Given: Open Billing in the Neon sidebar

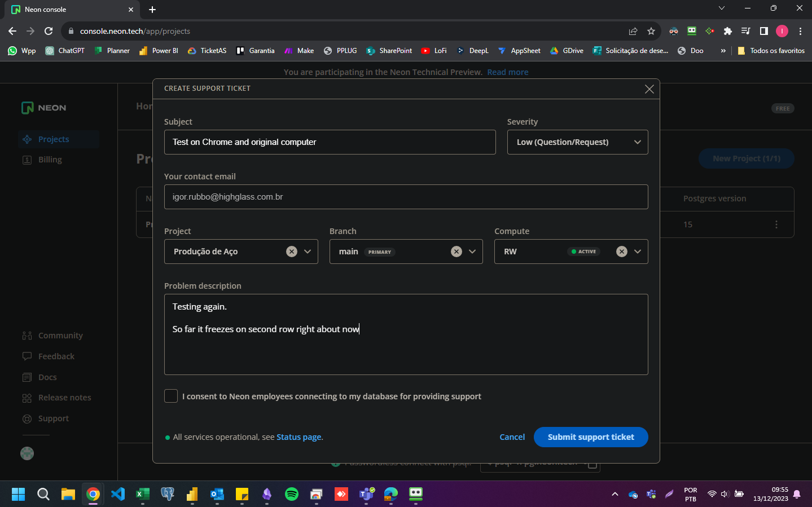Looking at the screenshot, I should coord(42,160).
